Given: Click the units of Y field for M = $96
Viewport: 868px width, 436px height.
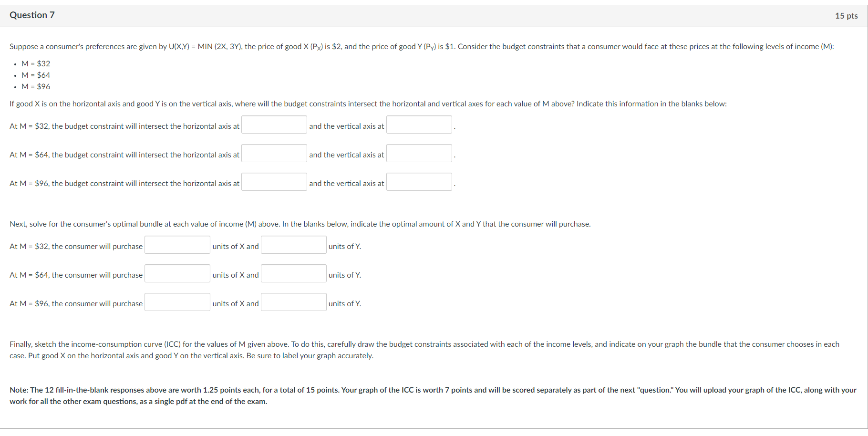Looking at the screenshot, I should tap(293, 301).
